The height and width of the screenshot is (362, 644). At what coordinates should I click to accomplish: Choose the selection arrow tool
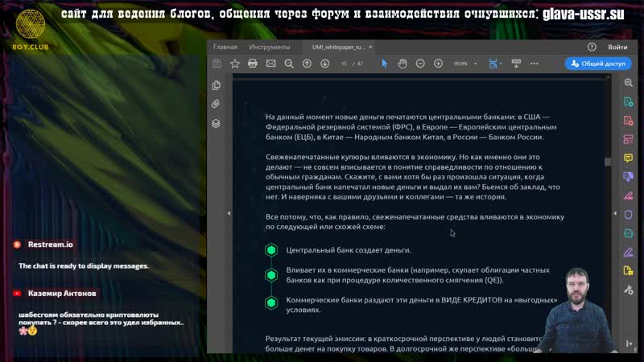pyautogui.click(x=385, y=64)
